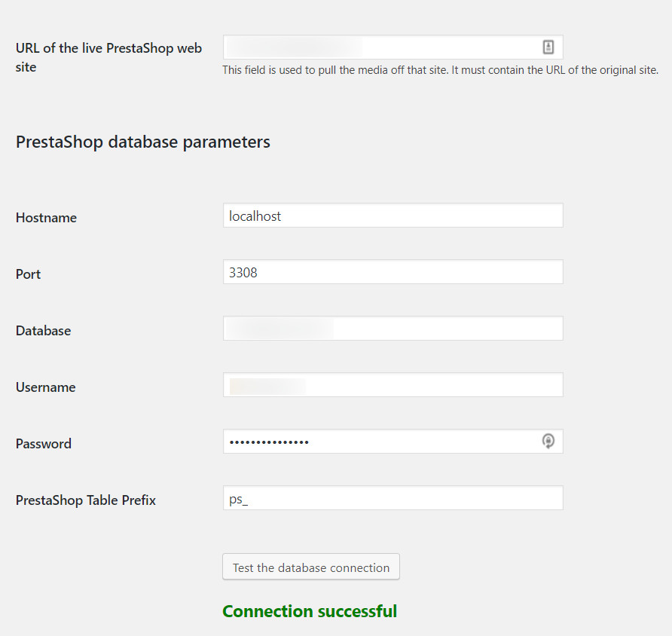
Task: Click the Table Prefix field containing ps_
Action: [393, 498]
